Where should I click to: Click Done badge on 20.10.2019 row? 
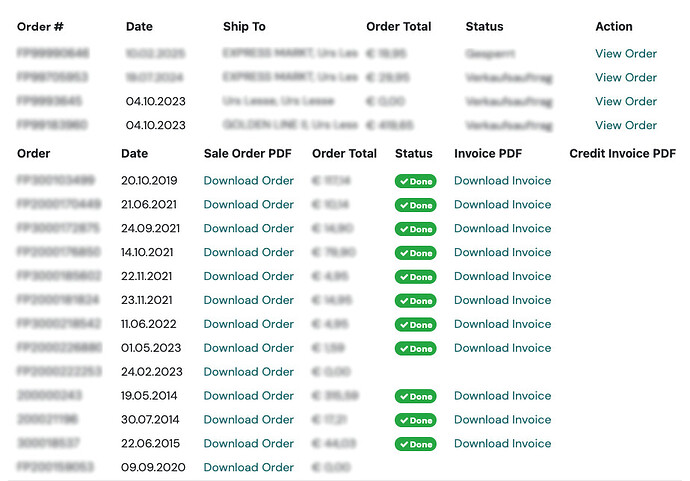click(x=415, y=181)
